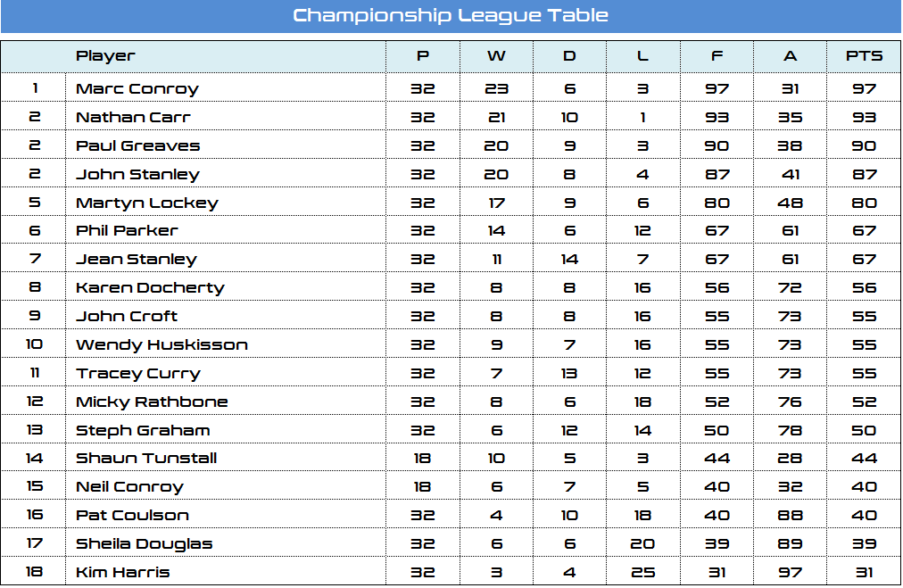
Task: Select player name Marc Conroy
Action: 137,88
